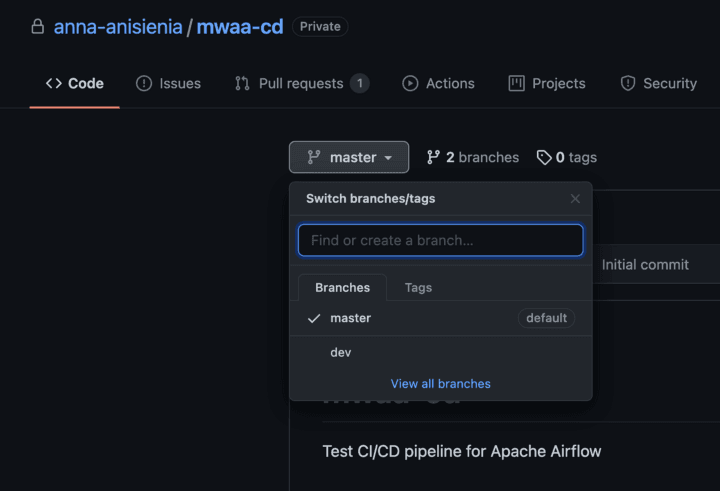Open the Actions tab
This screenshot has height=491, width=720.
439,84
